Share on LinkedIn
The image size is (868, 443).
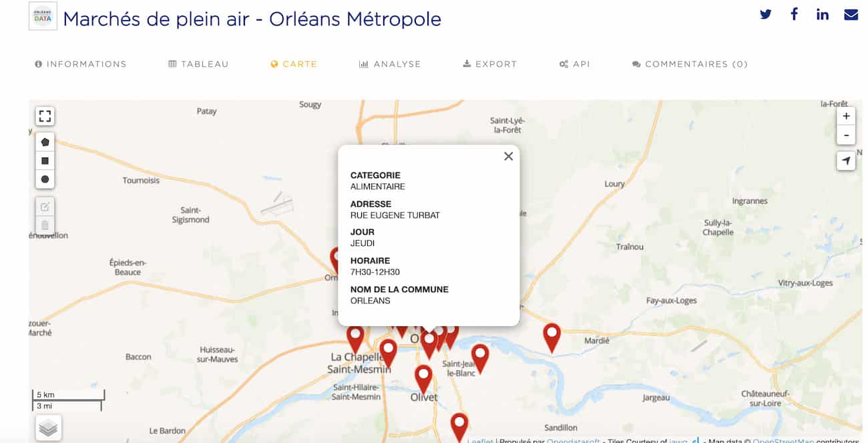[823, 15]
